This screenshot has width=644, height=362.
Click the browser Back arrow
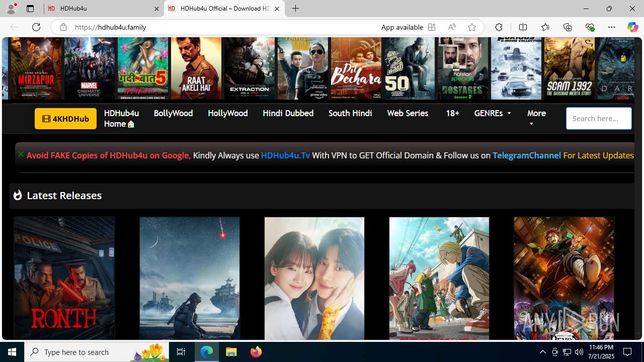[x=14, y=27]
